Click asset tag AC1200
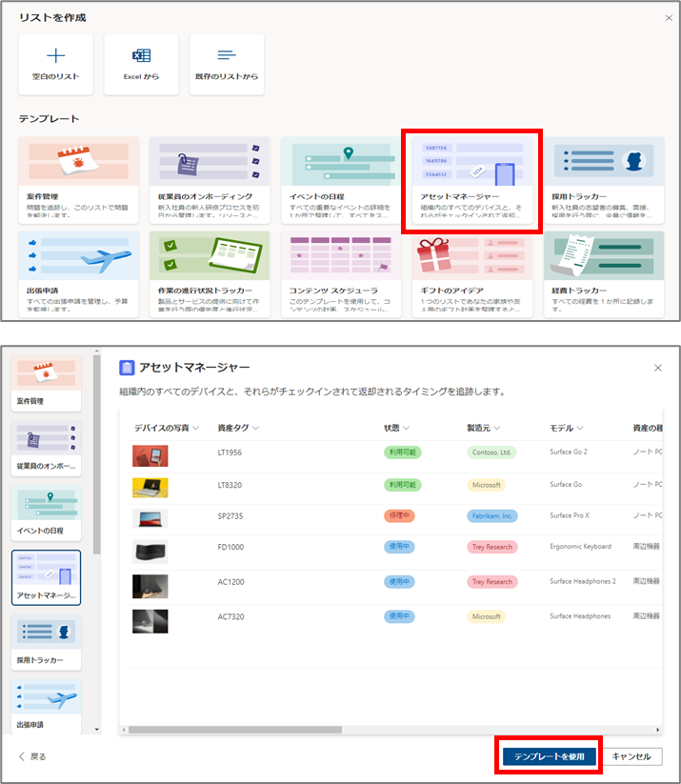681x784 pixels. (231, 582)
